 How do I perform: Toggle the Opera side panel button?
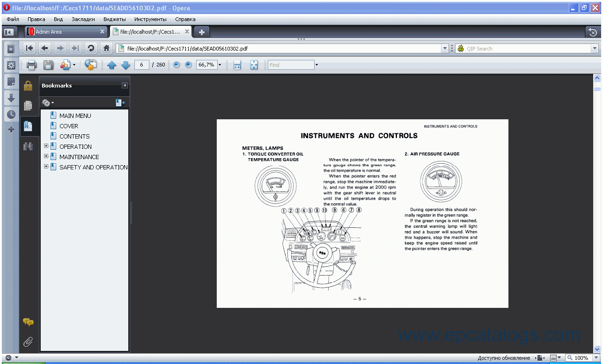coord(8,32)
